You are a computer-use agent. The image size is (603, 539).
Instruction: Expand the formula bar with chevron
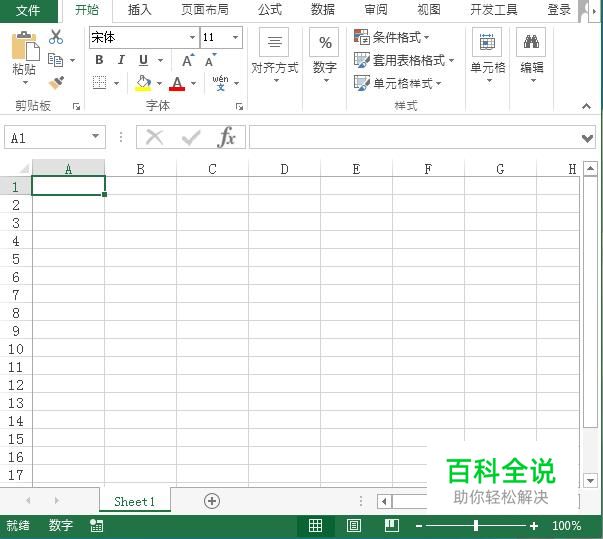[x=587, y=138]
